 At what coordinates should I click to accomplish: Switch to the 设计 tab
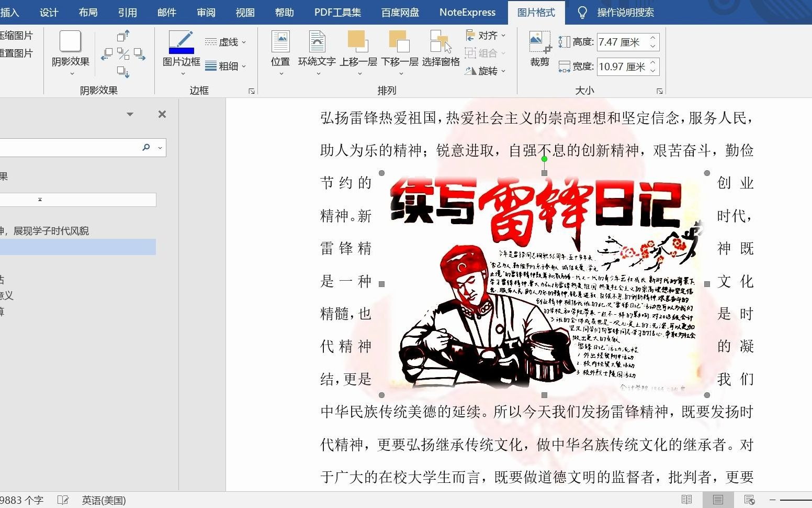(x=49, y=12)
